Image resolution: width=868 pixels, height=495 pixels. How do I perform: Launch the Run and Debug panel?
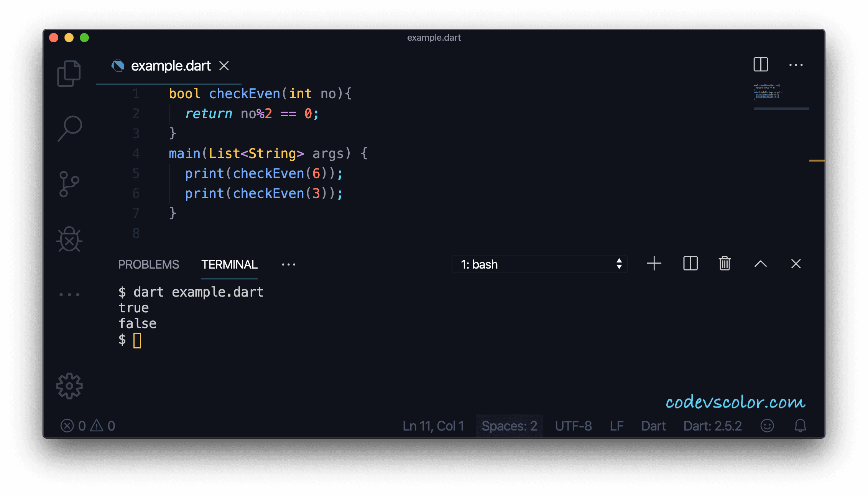[x=69, y=239]
